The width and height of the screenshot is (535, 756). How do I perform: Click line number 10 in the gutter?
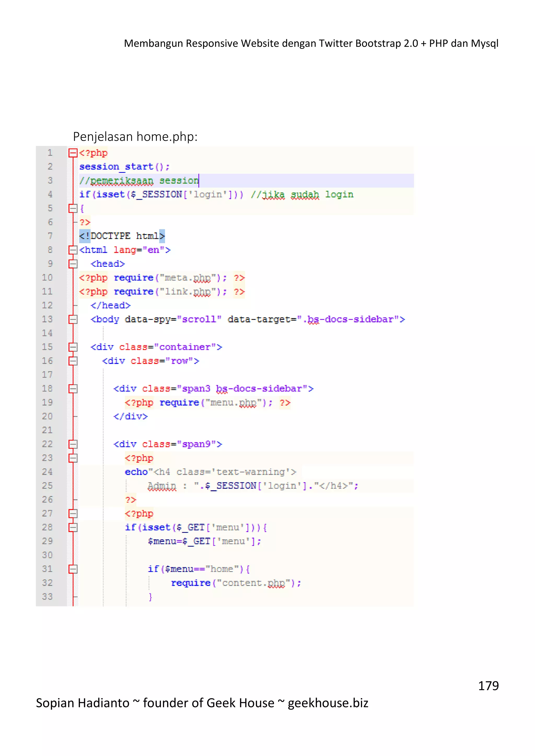47,277
